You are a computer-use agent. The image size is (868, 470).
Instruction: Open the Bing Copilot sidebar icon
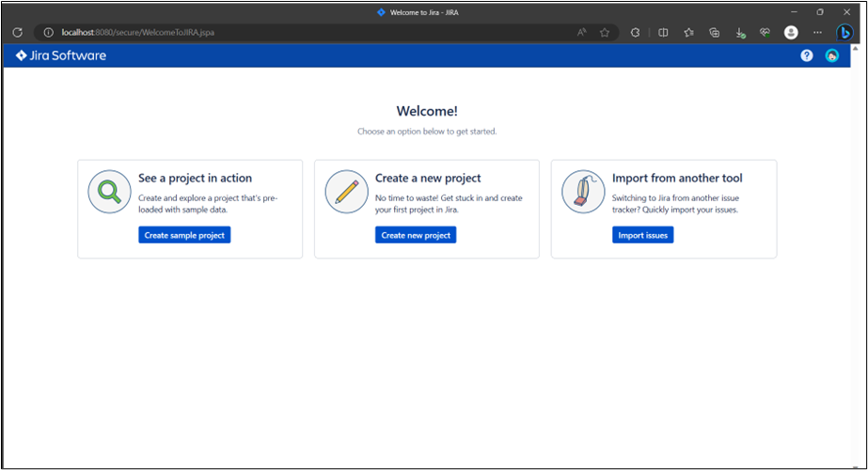844,32
